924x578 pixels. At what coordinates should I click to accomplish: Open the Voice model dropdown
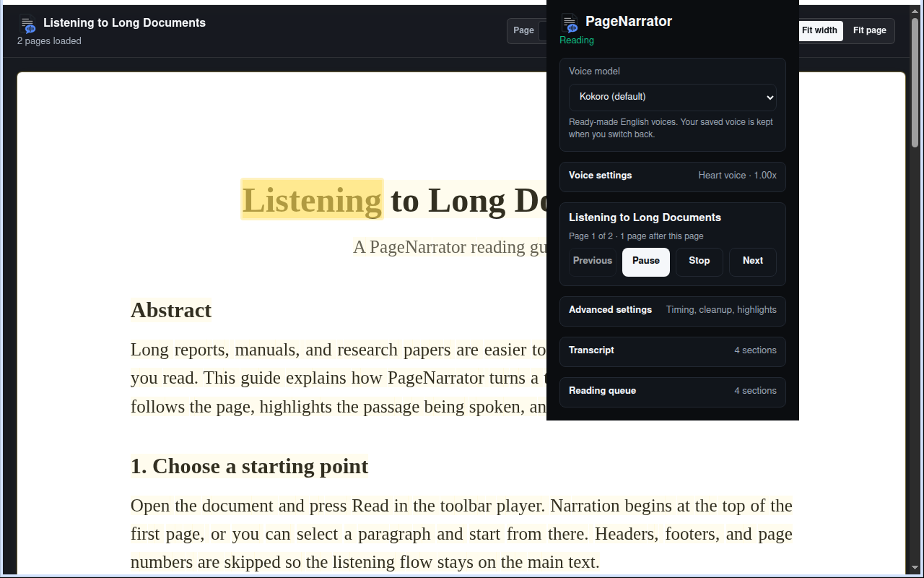[x=673, y=97]
